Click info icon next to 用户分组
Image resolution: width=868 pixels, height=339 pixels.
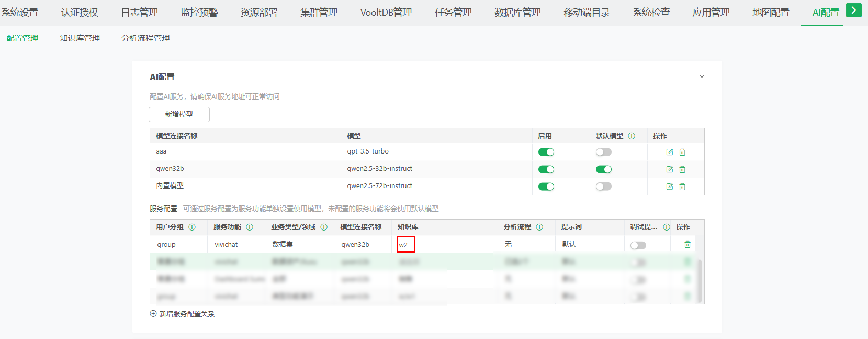[192, 227]
